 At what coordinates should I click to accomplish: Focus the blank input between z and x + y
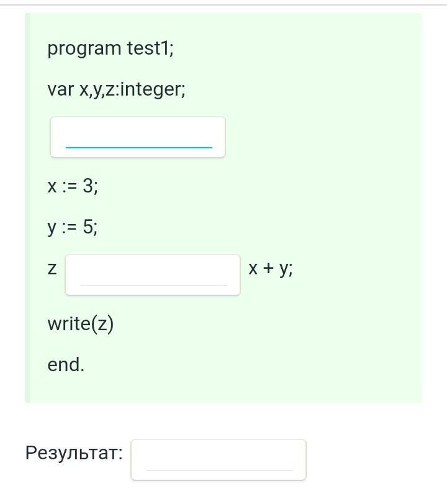coord(153,274)
